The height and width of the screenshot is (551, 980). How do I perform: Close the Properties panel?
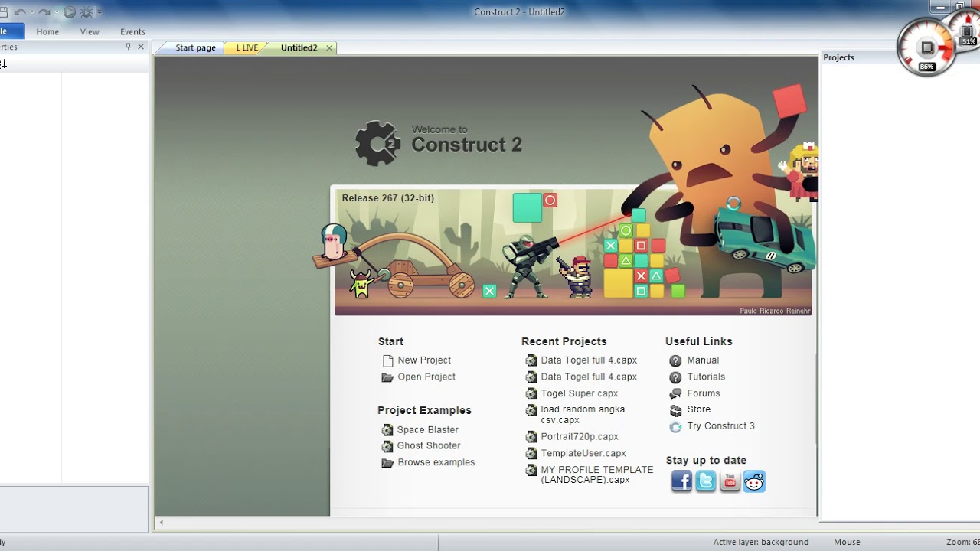[x=141, y=47]
